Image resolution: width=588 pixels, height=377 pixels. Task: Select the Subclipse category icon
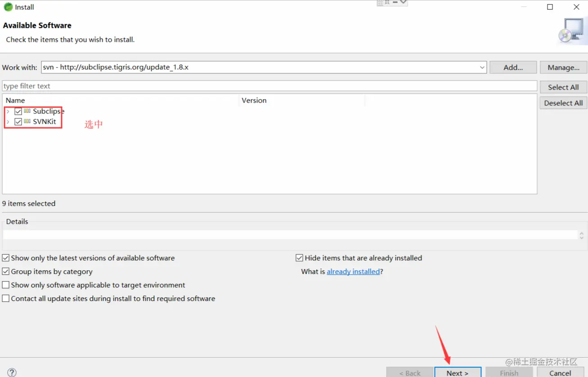pyautogui.click(x=27, y=111)
